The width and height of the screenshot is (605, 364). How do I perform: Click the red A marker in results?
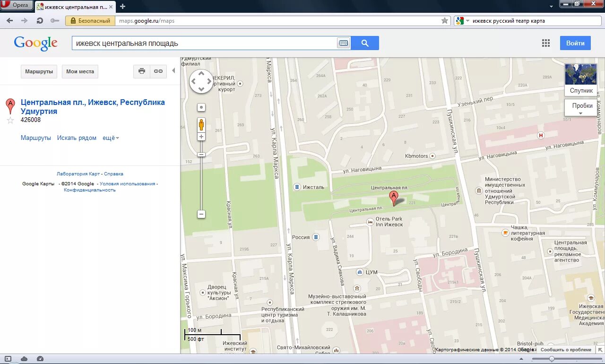pos(10,106)
